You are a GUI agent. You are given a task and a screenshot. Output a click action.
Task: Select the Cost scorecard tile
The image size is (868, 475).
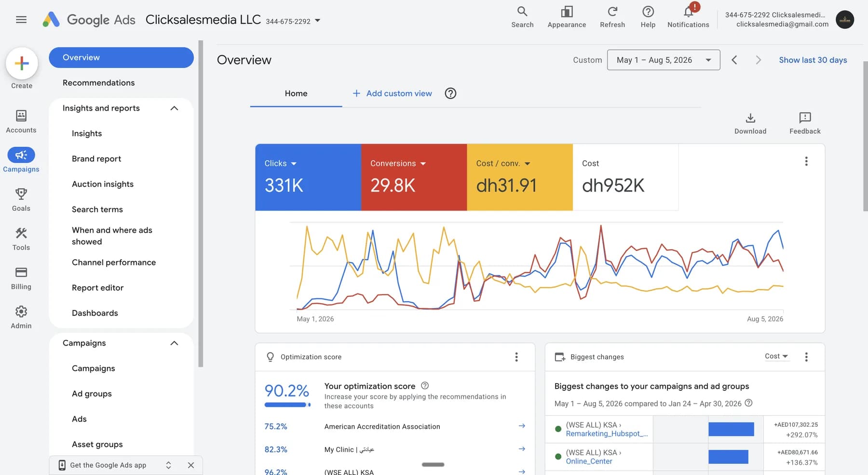625,177
